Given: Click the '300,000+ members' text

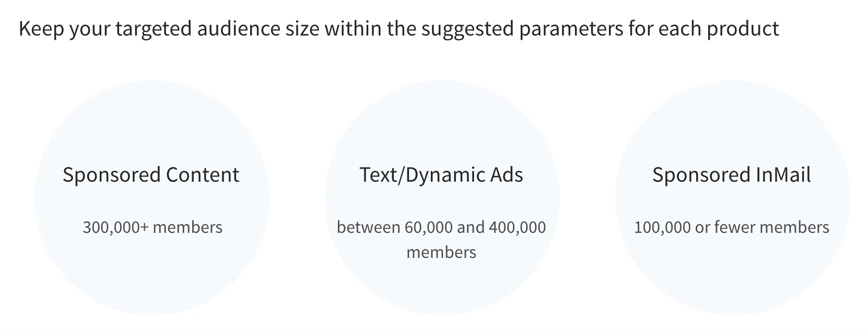Looking at the screenshot, I should pyautogui.click(x=153, y=227).
